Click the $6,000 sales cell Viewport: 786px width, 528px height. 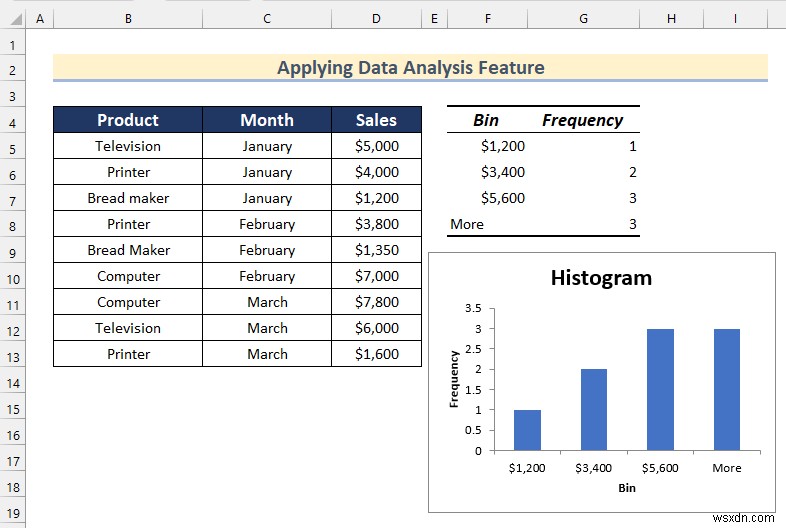coord(376,328)
